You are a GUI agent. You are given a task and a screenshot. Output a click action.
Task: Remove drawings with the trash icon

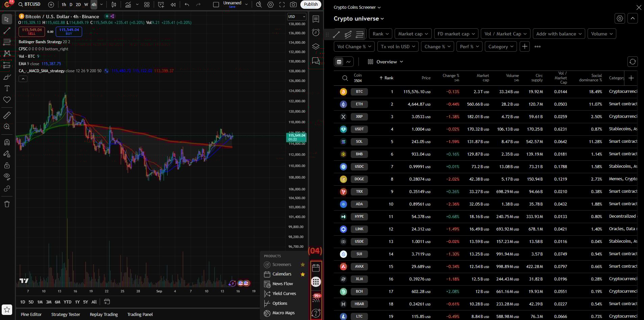coord(6,204)
